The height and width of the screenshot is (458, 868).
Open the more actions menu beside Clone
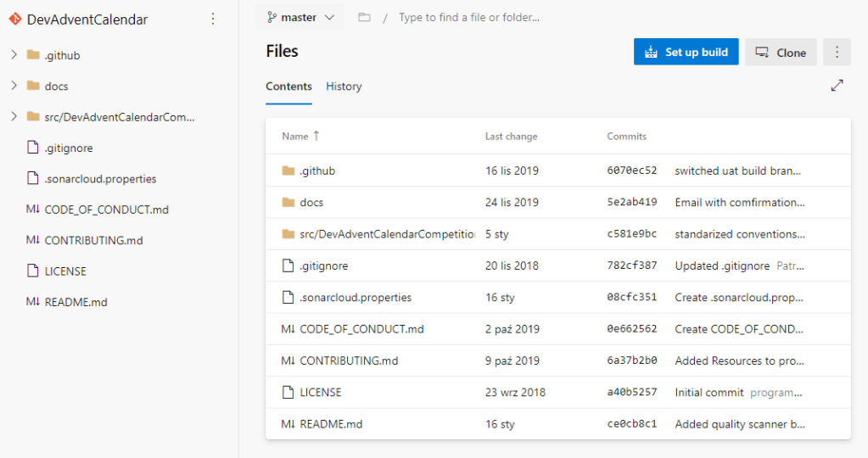pos(837,52)
